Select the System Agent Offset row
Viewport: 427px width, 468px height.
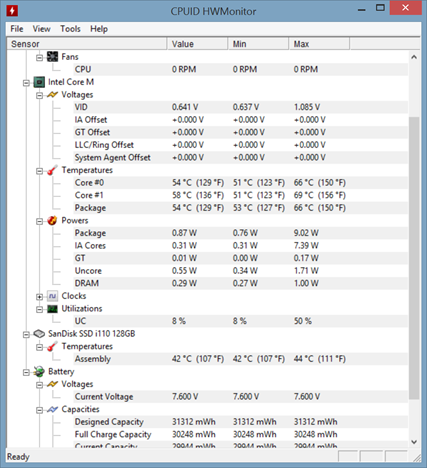241,158
